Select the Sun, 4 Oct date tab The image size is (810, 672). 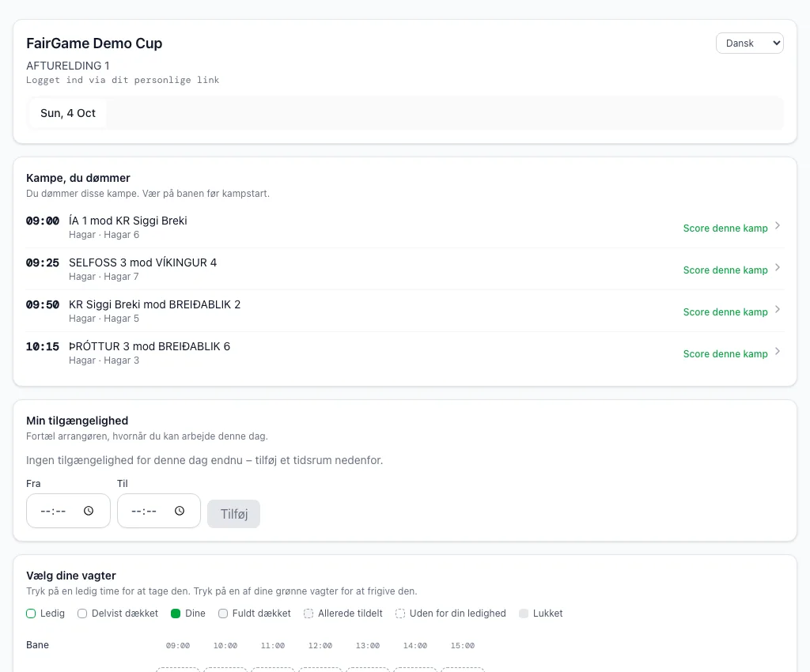(68, 113)
